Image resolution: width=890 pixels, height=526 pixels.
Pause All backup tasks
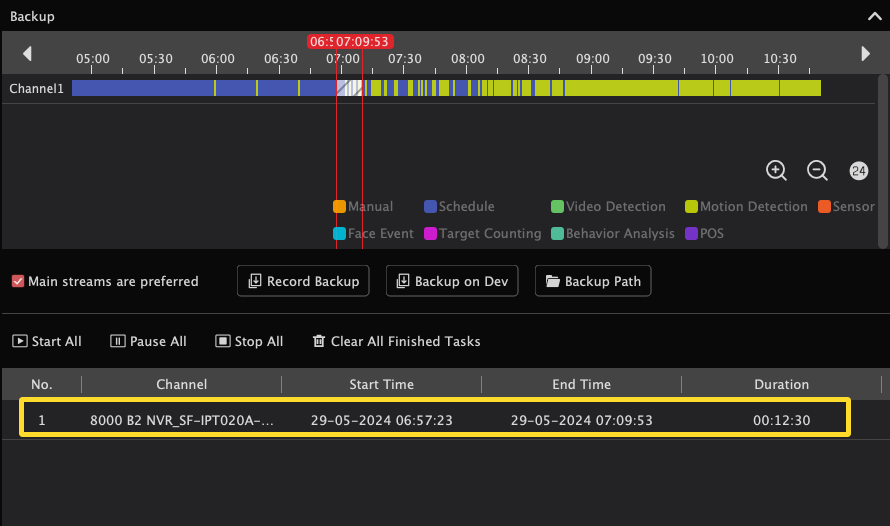148,341
